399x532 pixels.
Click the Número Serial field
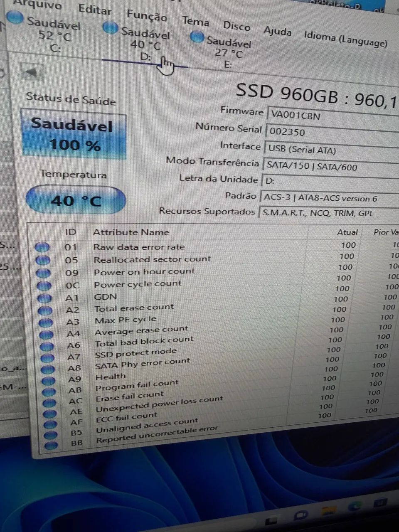tap(332, 133)
